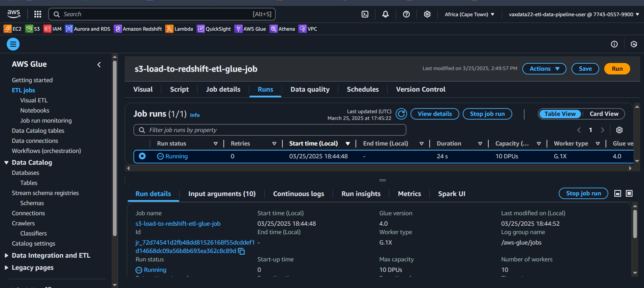This screenshot has height=288, width=644.
Task: Expand details panel to full view icon
Action: (x=629, y=193)
